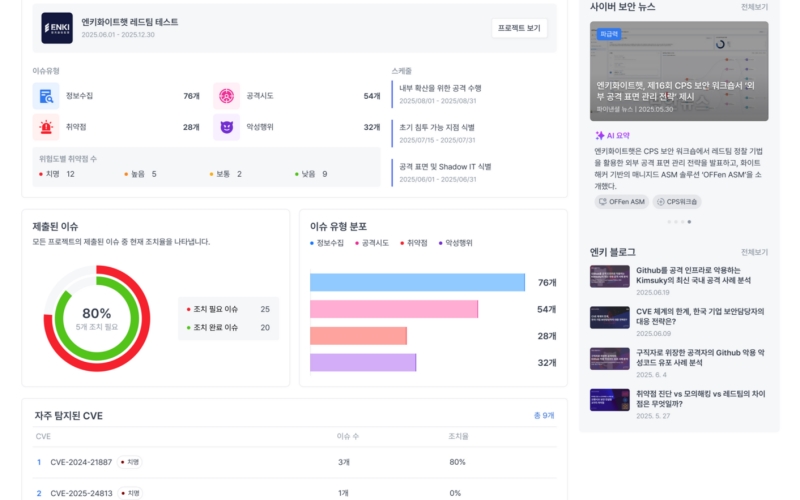Click the ENKI project logo
The image size is (800, 500).
tap(57, 28)
